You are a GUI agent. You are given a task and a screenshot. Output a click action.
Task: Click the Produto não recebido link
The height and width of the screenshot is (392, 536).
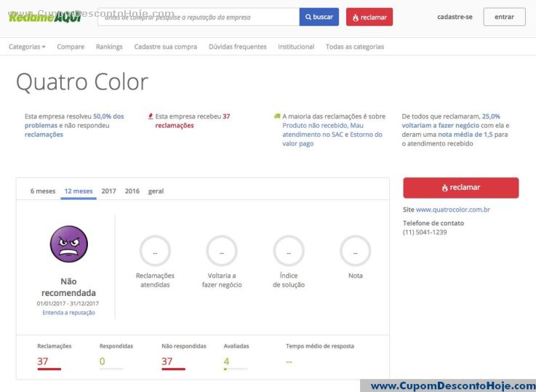[315, 125]
